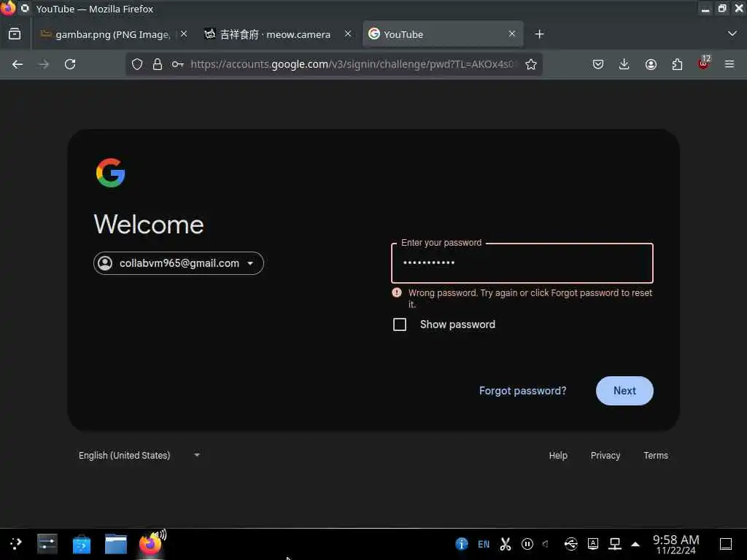Image resolution: width=747 pixels, height=560 pixels.
Task: List all tabs with chevron dropdown
Action: 732,34
